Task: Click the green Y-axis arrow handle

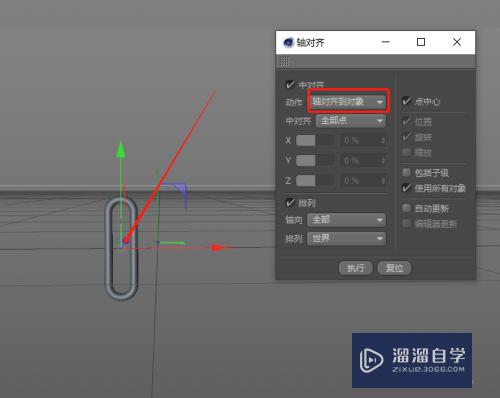Action: click(121, 150)
